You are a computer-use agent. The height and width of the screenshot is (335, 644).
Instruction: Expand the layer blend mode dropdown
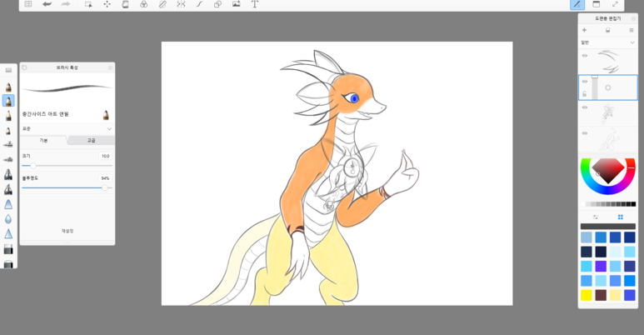click(x=608, y=42)
